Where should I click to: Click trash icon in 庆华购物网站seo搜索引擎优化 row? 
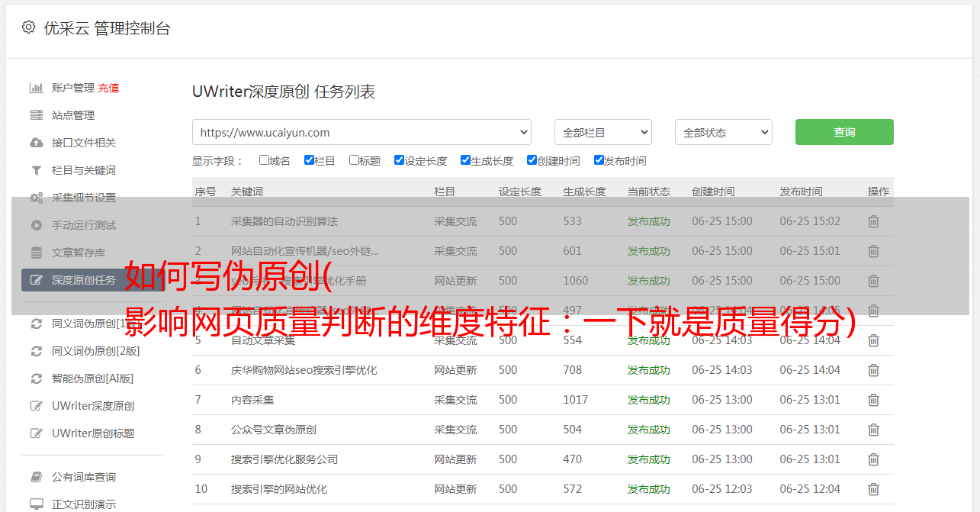pyautogui.click(x=873, y=370)
